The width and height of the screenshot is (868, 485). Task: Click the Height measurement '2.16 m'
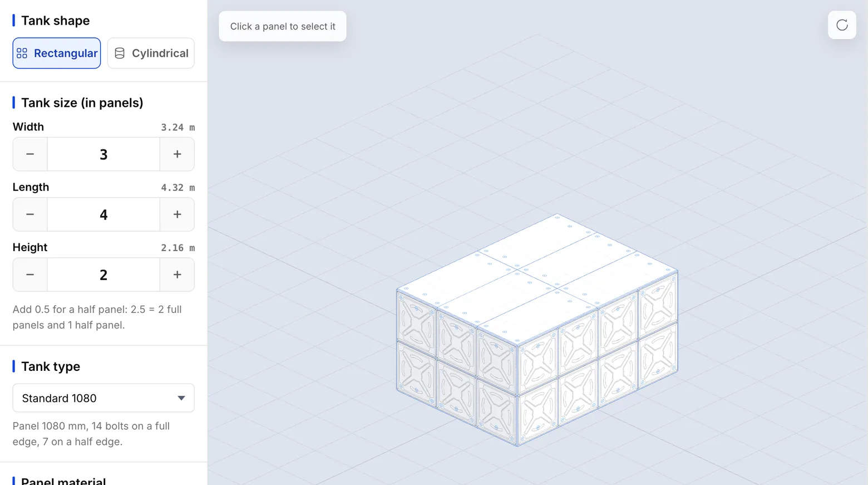177,248
